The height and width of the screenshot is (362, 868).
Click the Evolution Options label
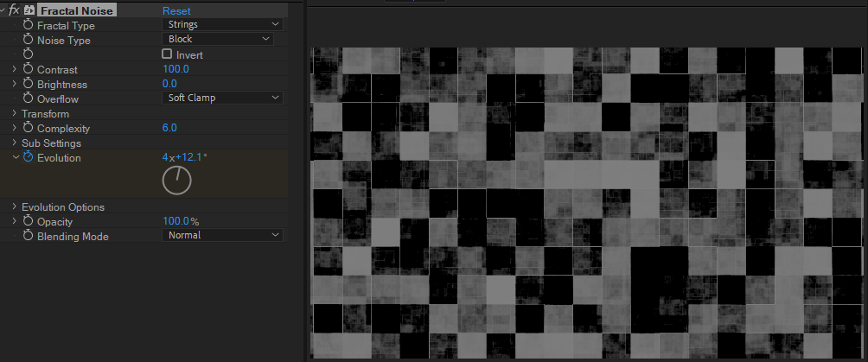tap(63, 207)
